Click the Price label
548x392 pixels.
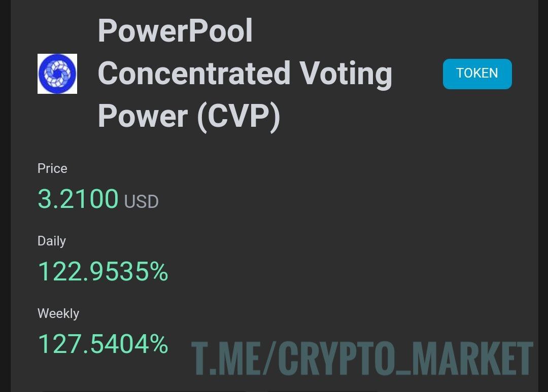tap(52, 168)
